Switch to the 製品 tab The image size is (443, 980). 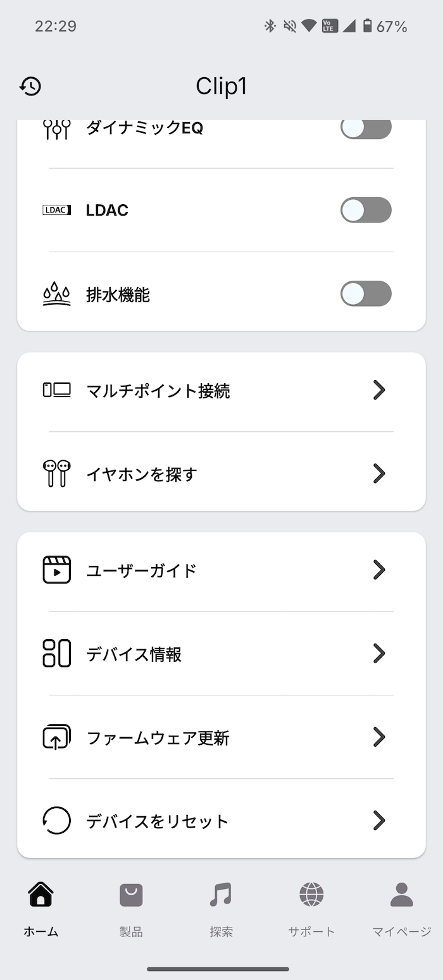(x=131, y=909)
